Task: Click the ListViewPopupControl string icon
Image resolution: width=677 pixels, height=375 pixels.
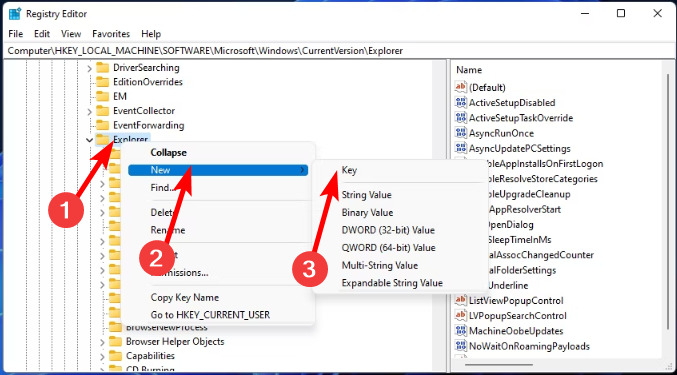Action: click(x=461, y=300)
